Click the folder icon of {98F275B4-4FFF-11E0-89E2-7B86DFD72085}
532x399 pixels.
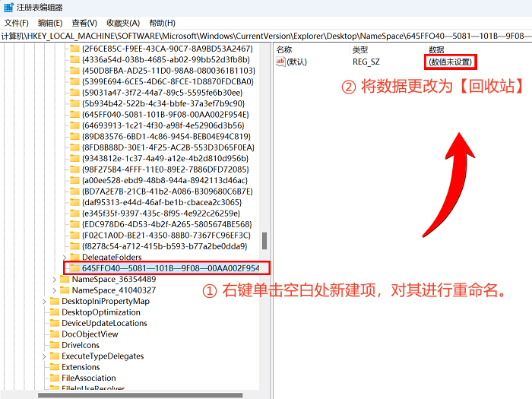(x=74, y=169)
